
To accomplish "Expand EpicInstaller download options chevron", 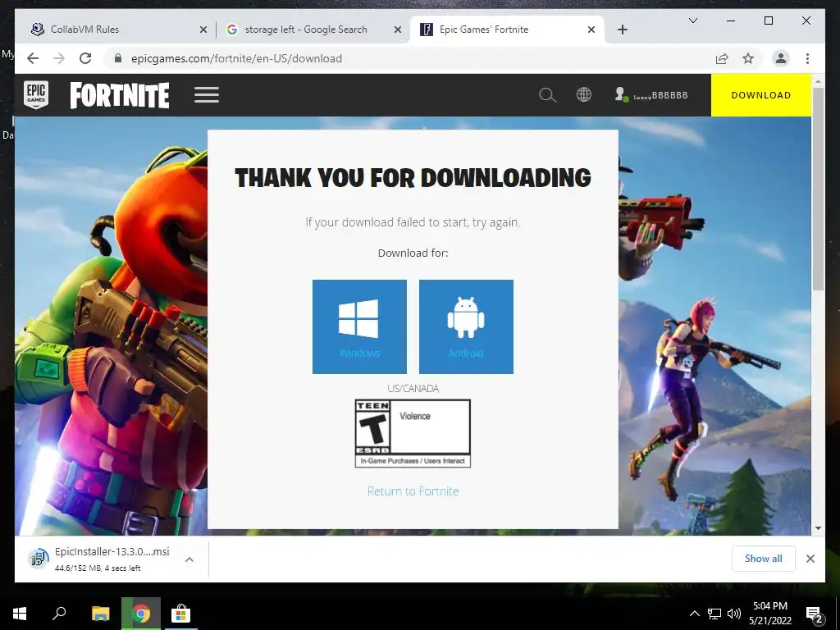I will click(189, 559).
